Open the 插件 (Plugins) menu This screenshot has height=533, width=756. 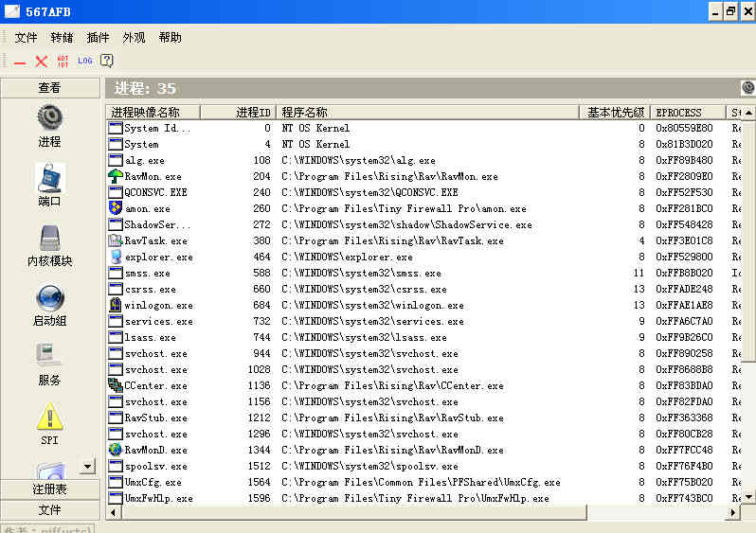point(98,38)
